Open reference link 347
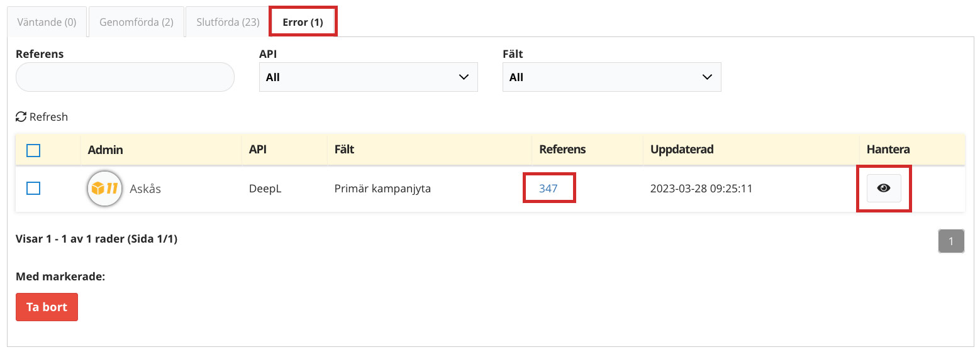This screenshot has width=980, height=352. coord(548,188)
